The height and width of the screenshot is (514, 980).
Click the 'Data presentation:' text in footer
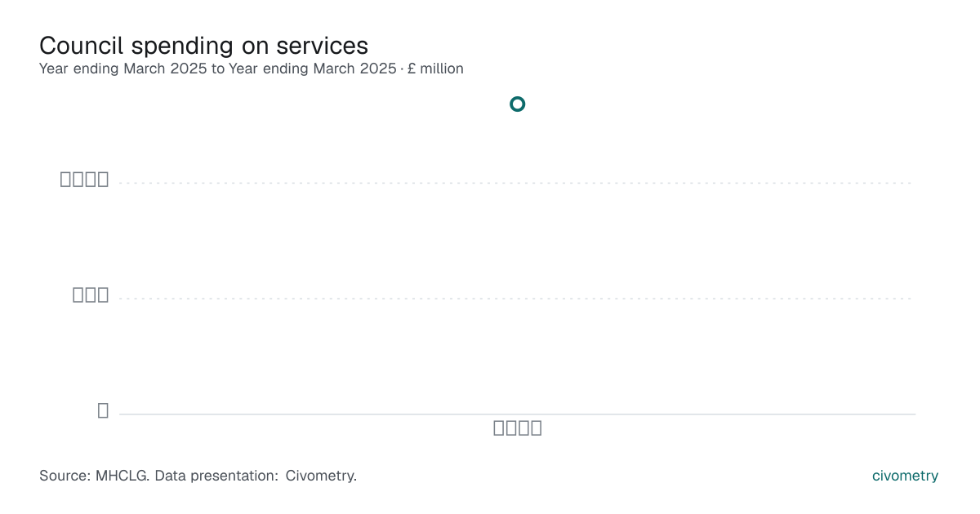point(216,476)
